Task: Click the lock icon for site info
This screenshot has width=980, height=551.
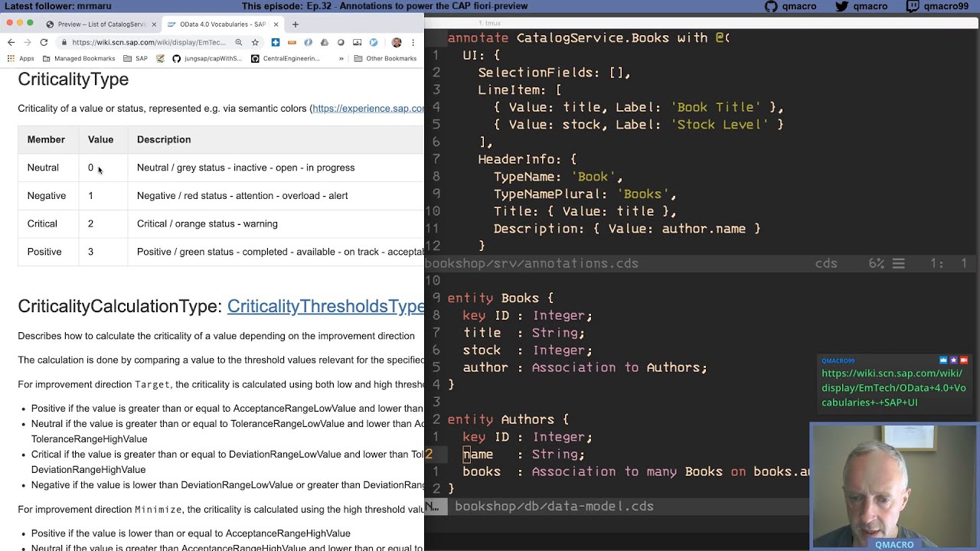Action: click(64, 42)
